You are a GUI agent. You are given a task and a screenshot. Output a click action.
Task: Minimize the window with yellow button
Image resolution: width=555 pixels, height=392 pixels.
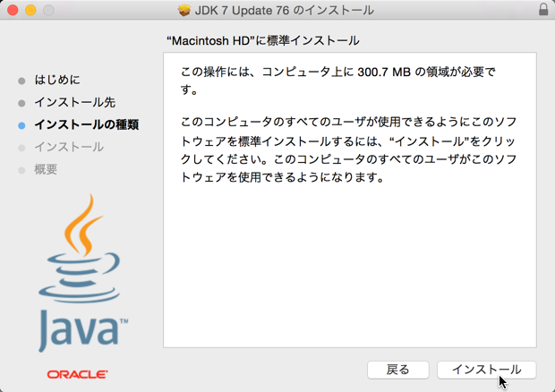click(x=30, y=10)
